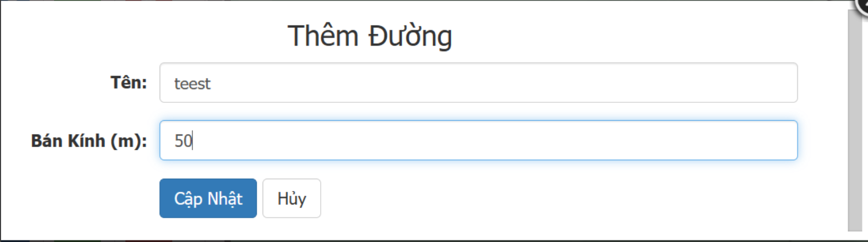
Task: Place cursor on the "50" value
Action: (x=183, y=141)
